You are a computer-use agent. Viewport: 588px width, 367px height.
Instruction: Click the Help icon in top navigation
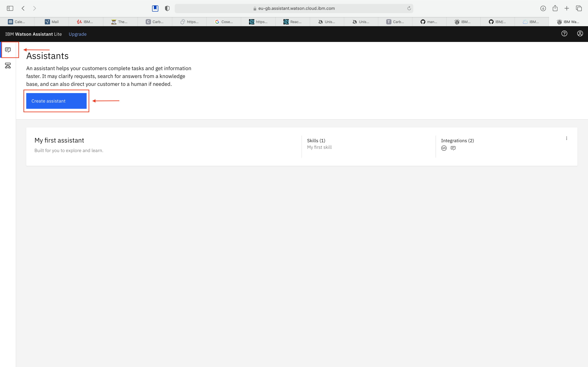click(564, 34)
